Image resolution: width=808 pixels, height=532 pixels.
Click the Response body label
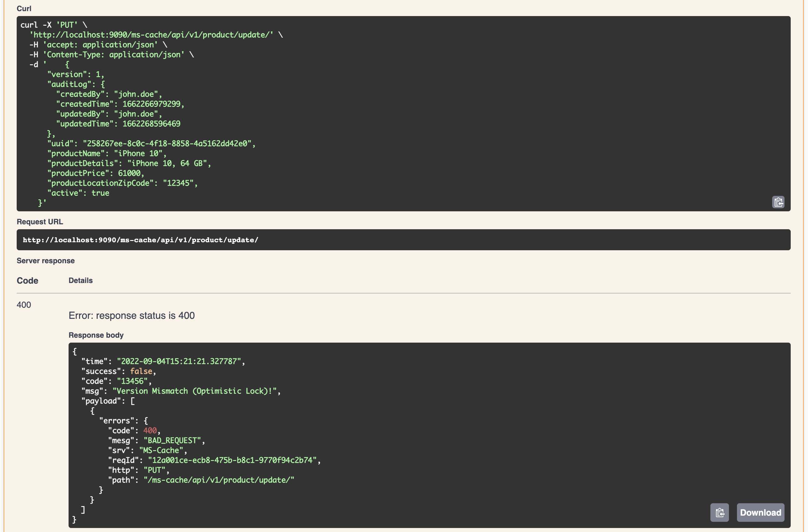96,335
